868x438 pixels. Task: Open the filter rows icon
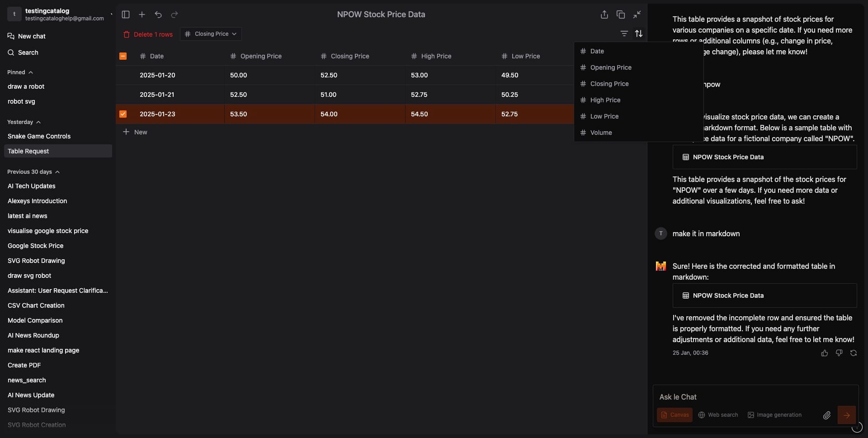pos(624,33)
